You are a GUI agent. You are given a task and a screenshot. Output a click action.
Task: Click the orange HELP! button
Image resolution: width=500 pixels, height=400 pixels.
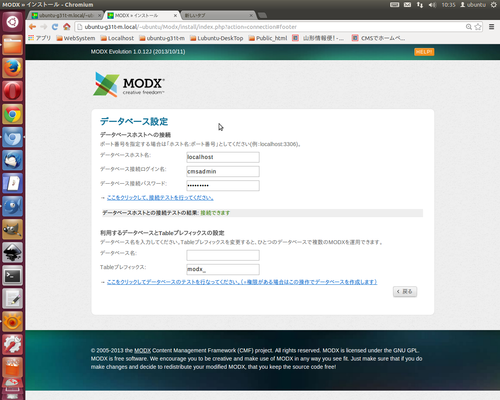[424, 52]
